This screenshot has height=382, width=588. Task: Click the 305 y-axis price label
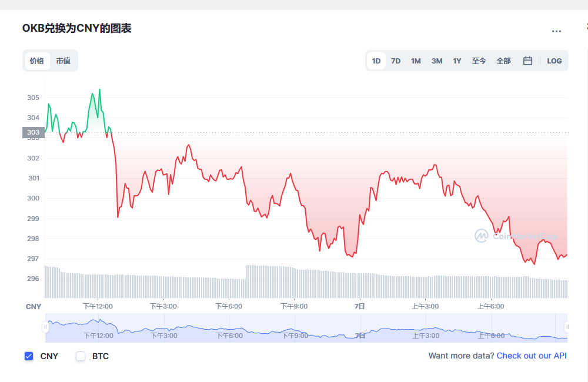click(x=34, y=98)
